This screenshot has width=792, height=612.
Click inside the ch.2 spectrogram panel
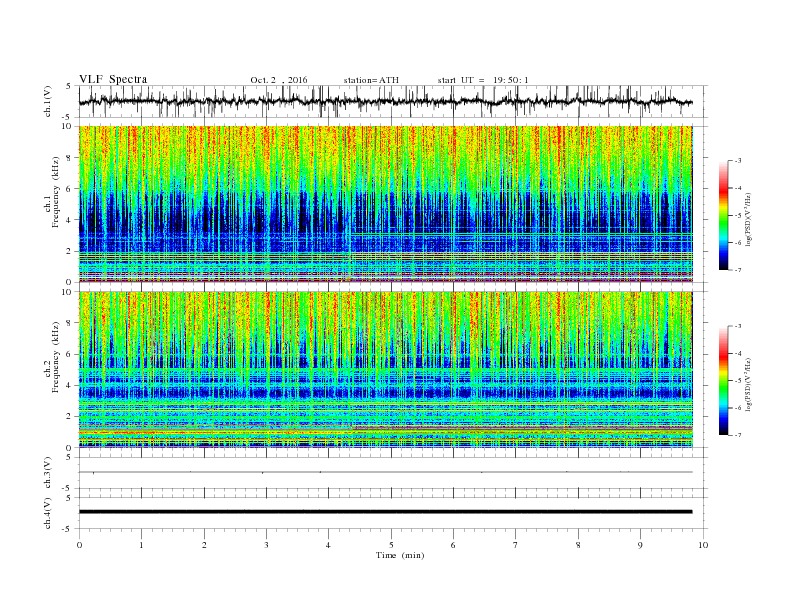click(385, 370)
